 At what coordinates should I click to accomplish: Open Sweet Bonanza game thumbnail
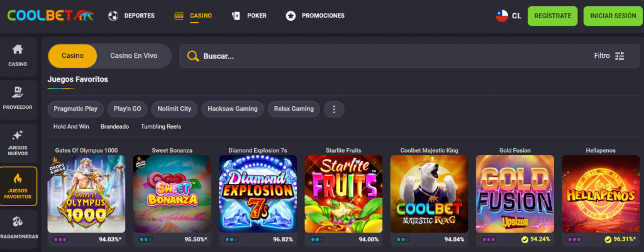pyautogui.click(x=172, y=194)
